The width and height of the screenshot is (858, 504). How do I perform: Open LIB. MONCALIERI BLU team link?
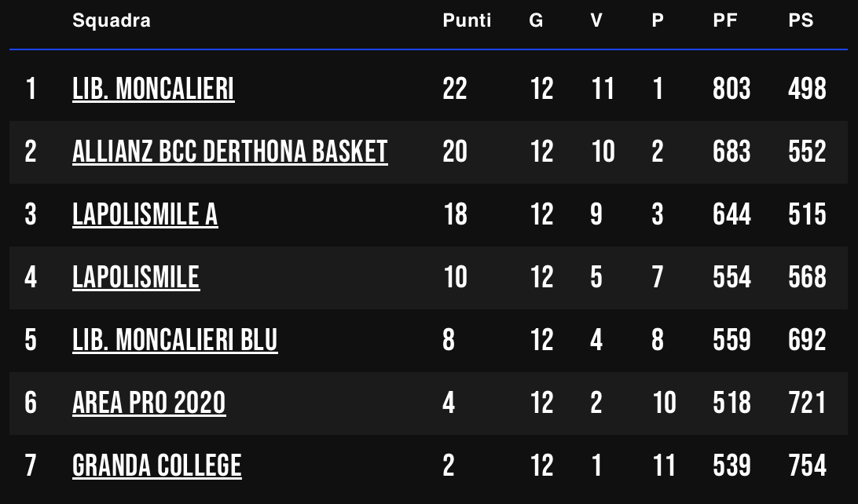pos(175,341)
